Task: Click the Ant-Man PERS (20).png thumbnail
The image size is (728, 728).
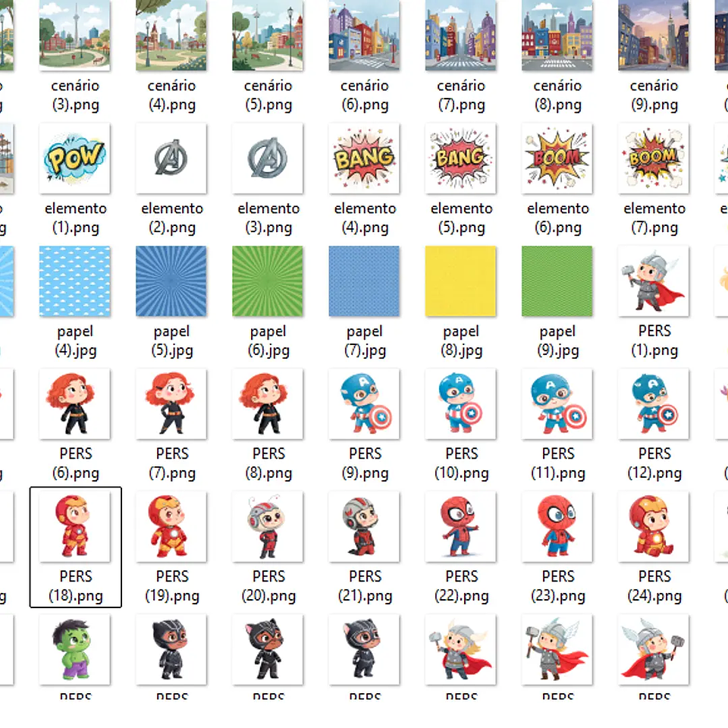Action: pyautogui.click(x=268, y=526)
